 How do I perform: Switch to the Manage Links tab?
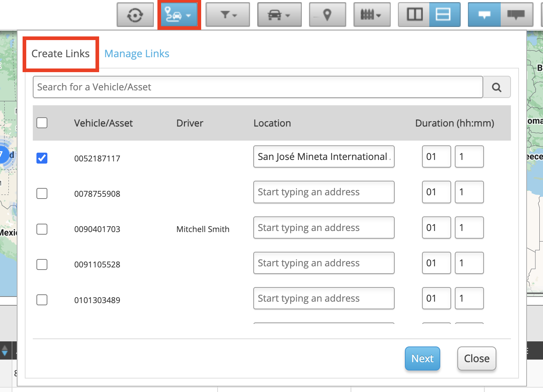(x=137, y=54)
